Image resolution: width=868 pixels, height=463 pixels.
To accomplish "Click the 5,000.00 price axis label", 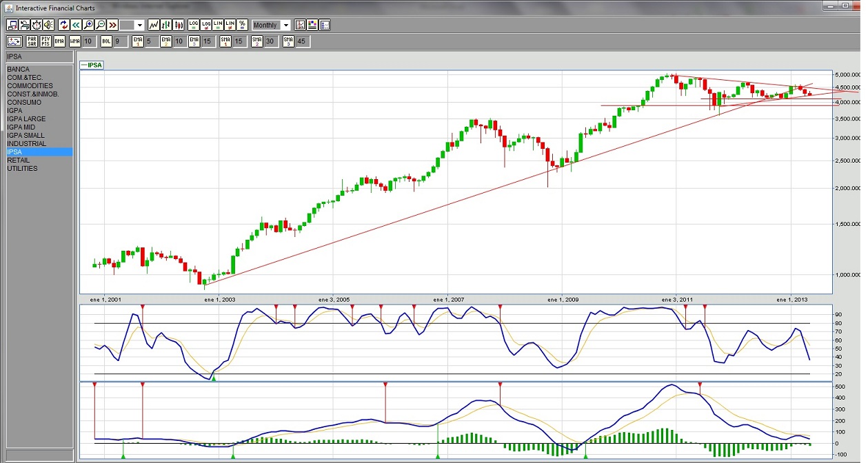I will [847, 74].
